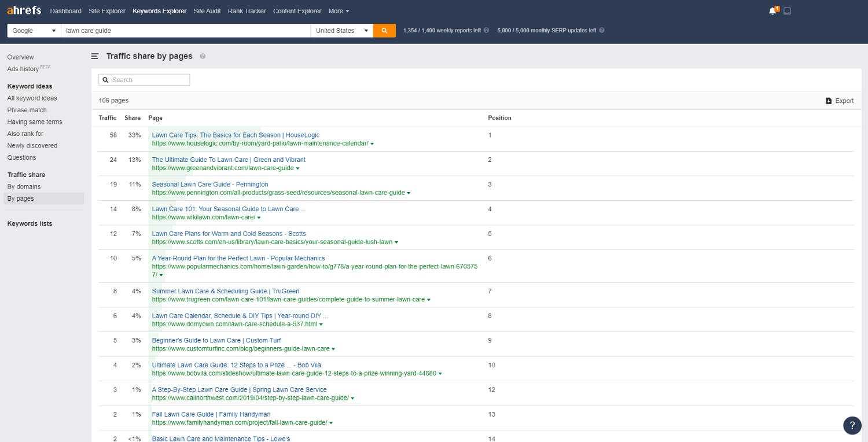Open the Beginner's Guide to Lawn Care title
This screenshot has height=442, width=868.
pos(216,341)
